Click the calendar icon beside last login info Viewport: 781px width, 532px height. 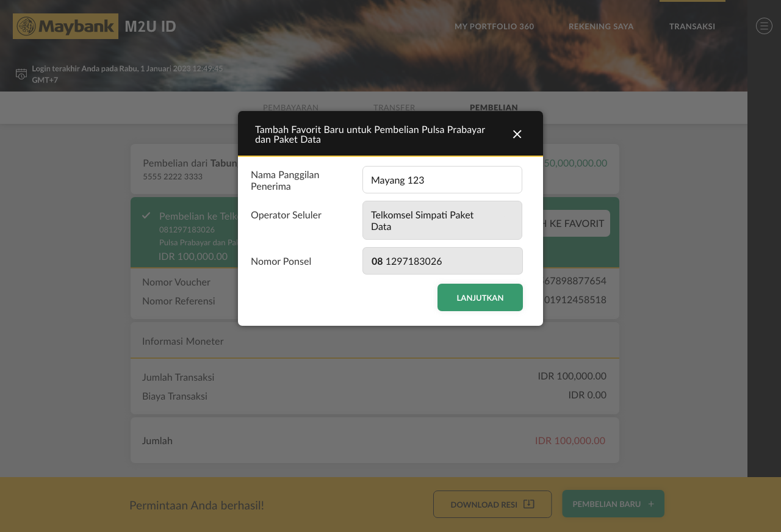click(x=21, y=73)
